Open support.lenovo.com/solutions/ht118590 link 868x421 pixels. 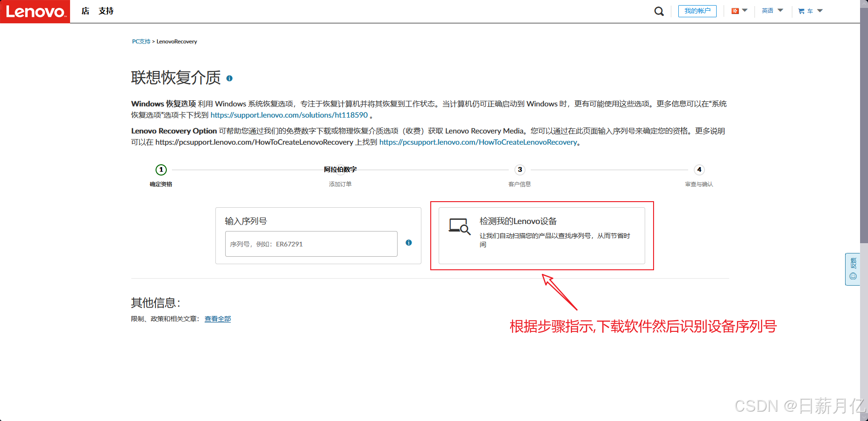coord(289,115)
